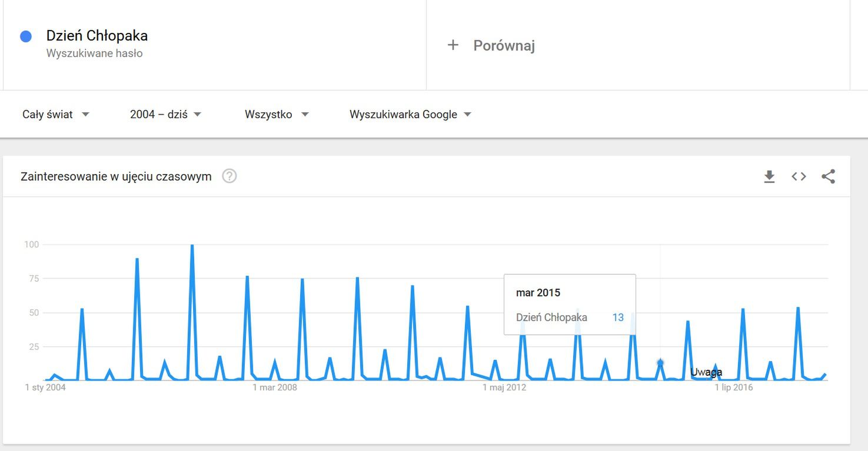
Task: Click the 1 maj 2012 axis label
Action: point(504,387)
